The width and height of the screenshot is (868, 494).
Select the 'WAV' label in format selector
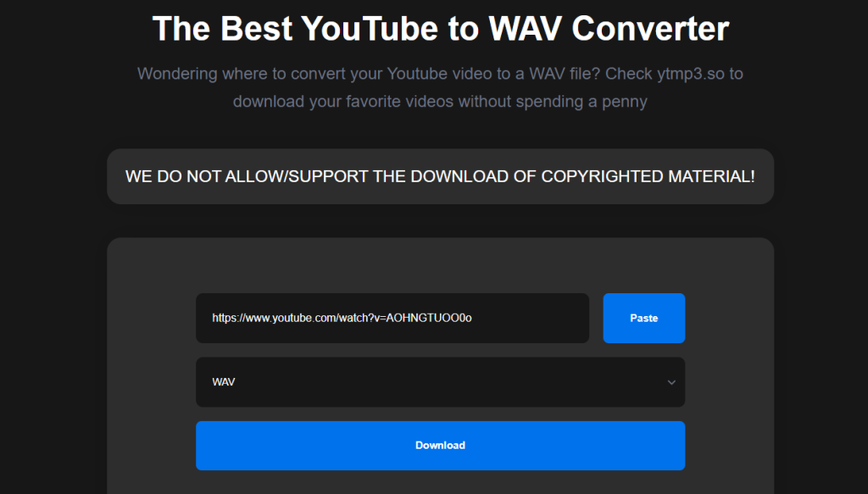[x=224, y=383]
